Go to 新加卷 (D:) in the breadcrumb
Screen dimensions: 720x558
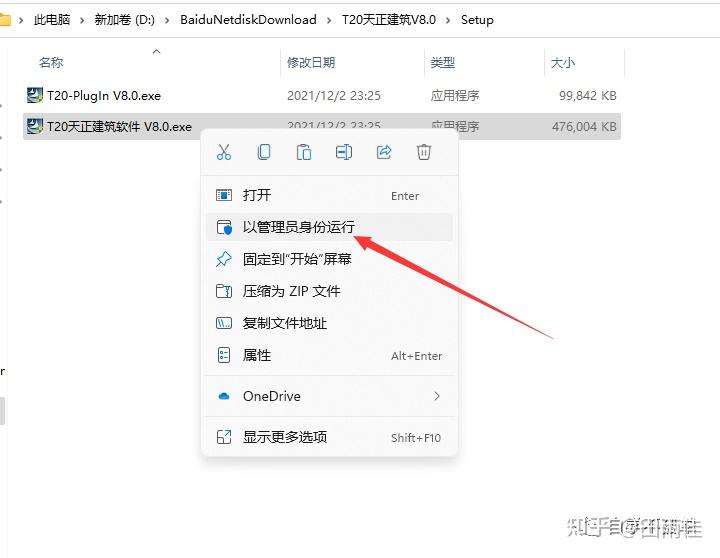[124, 19]
